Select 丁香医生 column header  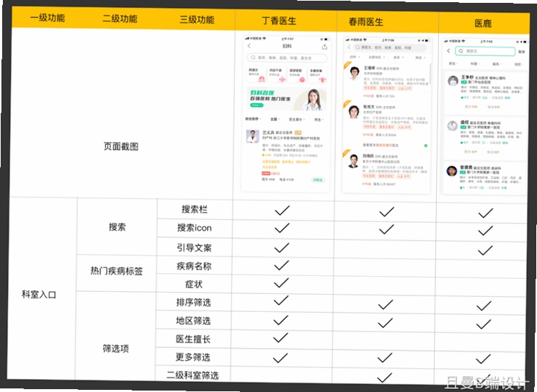[279, 21]
